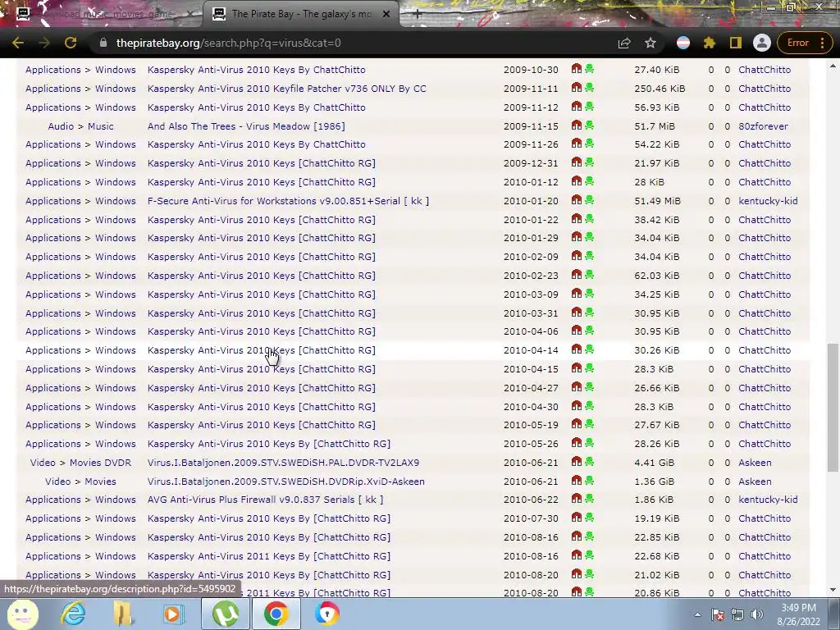This screenshot has width=840, height=630.
Task: Open the extensions puzzle icon
Action: [710, 43]
